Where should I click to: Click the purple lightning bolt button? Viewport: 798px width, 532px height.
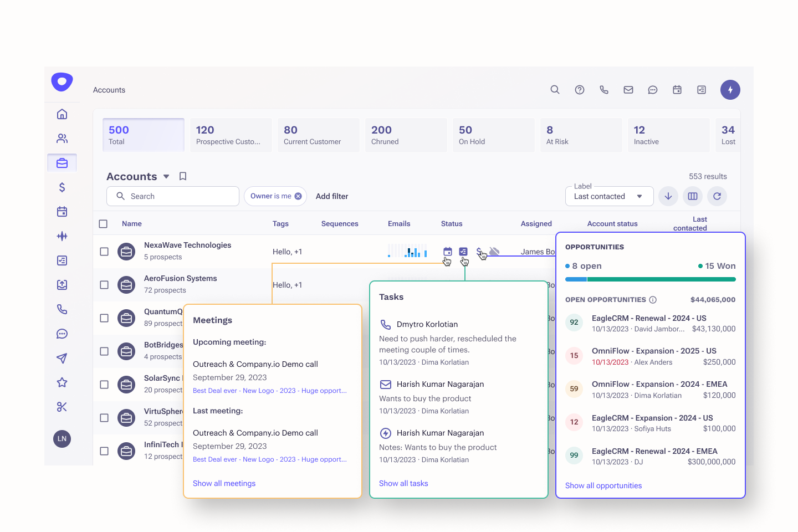click(x=730, y=90)
